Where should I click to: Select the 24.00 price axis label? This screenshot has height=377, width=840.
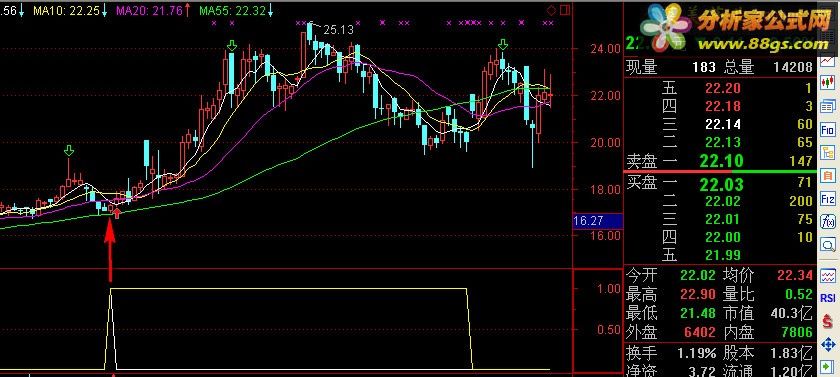pyautogui.click(x=605, y=49)
